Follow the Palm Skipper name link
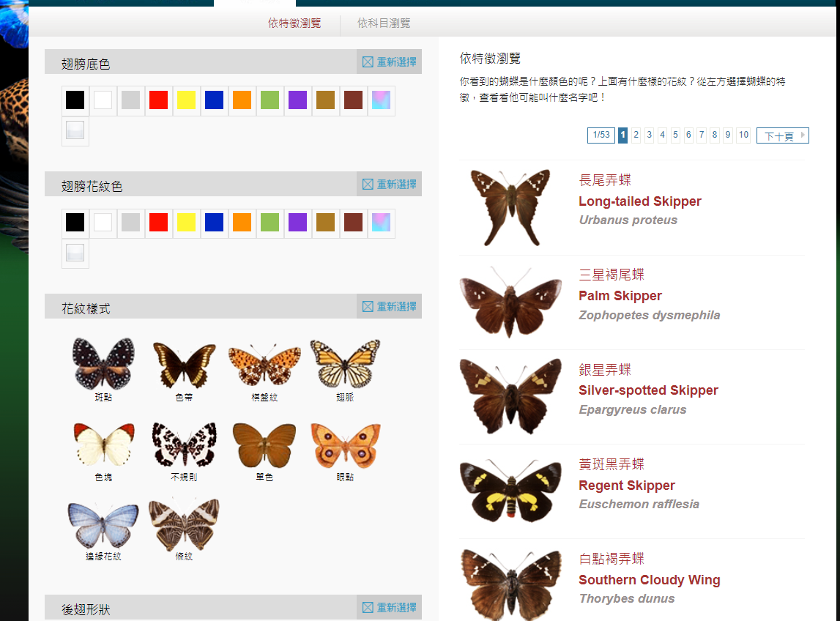This screenshot has width=840, height=621. (x=620, y=296)
